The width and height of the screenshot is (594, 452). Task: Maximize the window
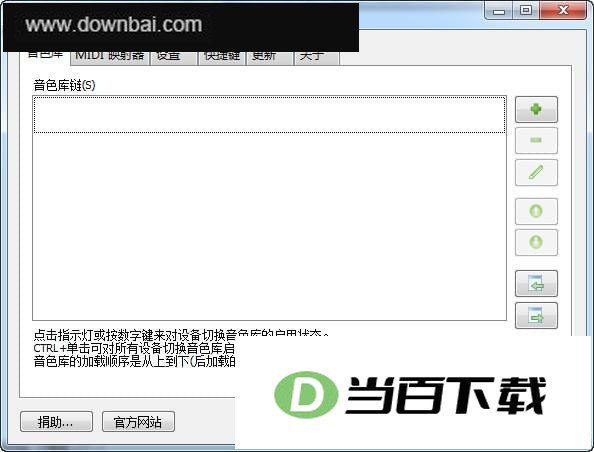click(x=526, y=11)
